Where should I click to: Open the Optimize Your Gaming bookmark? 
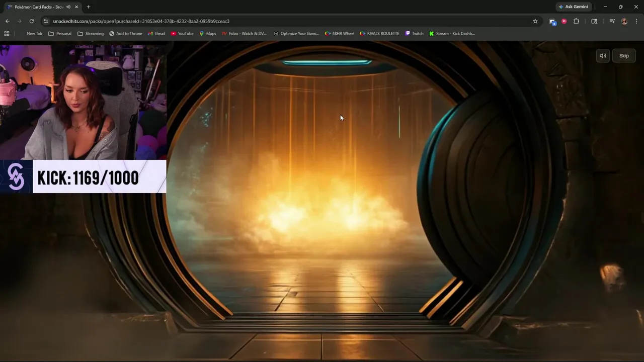296,34
